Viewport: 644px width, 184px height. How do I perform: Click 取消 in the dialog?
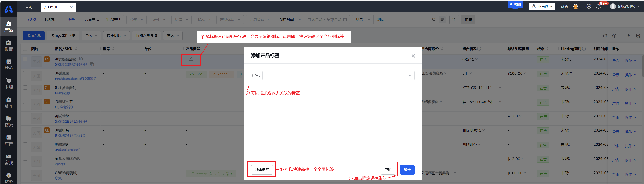[x=388, y=170]
